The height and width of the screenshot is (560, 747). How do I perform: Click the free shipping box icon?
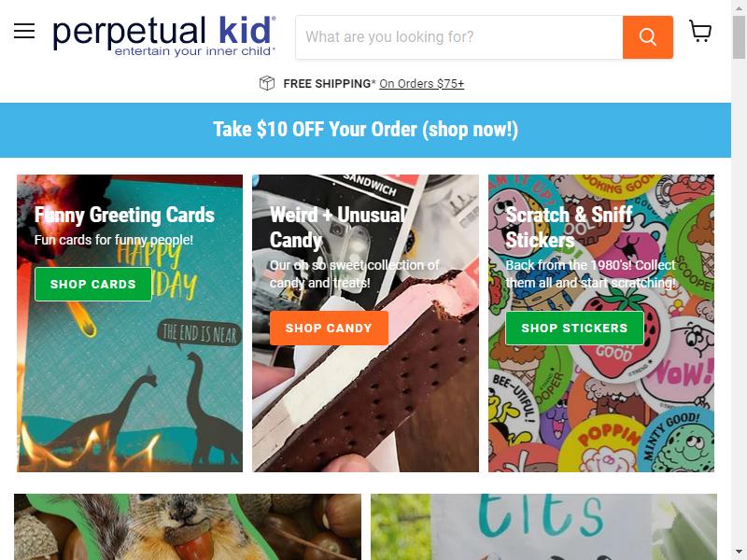[x=267, y=83]
